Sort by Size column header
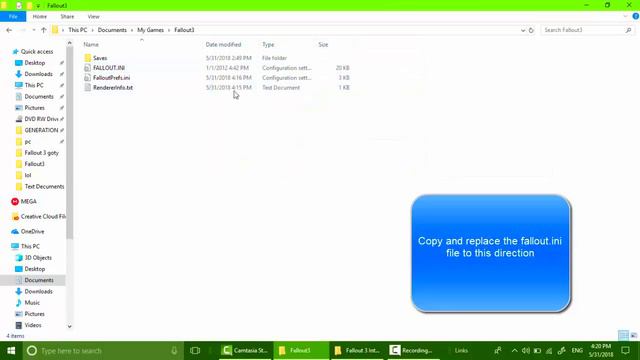The width and height of the screenshot is (640, 360). 323,44
